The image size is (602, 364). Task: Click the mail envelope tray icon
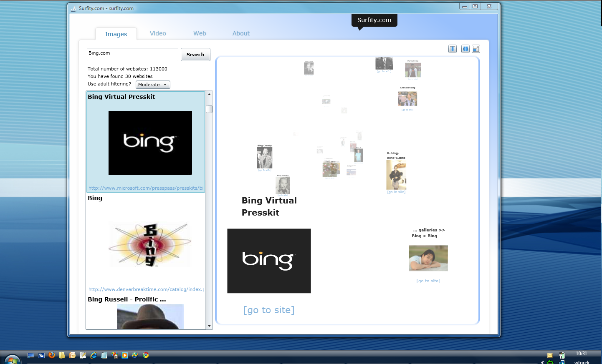click(550, 355)
